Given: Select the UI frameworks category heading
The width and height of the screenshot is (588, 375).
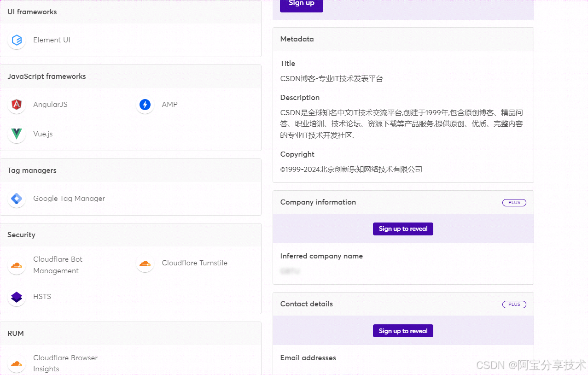Looking at the screenshot, I should (x=32, y=12).
